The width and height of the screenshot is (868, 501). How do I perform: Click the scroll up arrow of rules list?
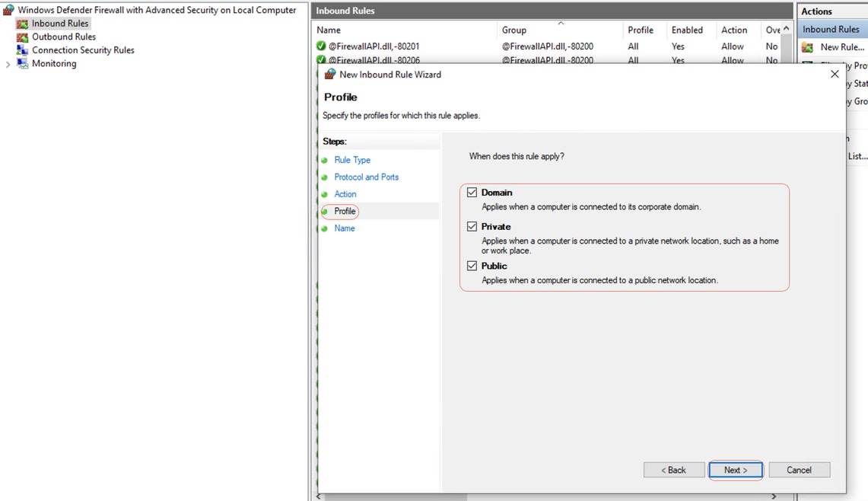tap(787, 28)
